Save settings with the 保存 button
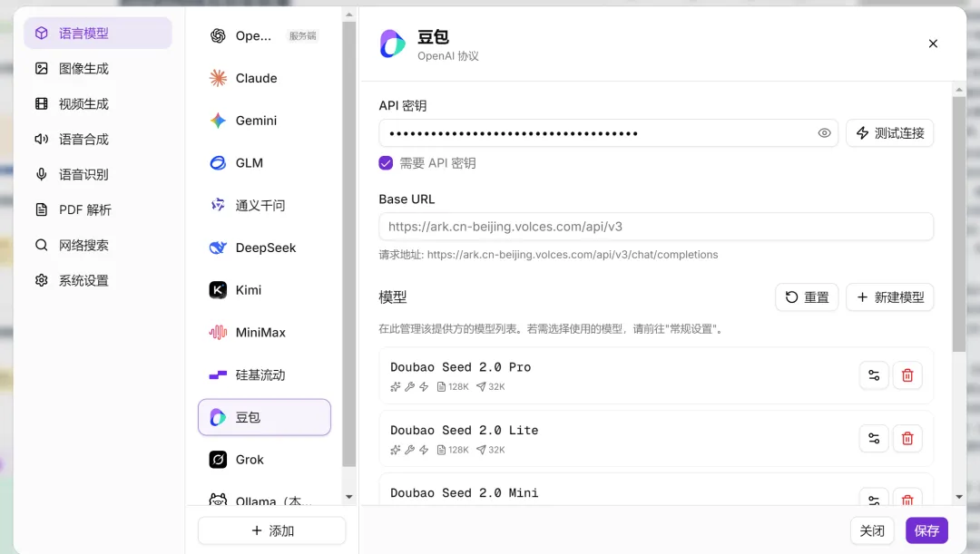The width and height of the screenshot is (980, 554). point(926,531)
